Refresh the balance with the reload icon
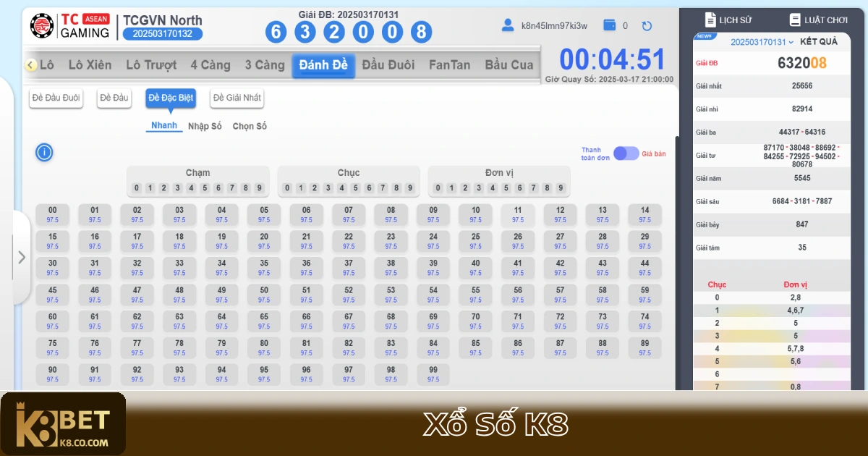The width and height of the screenshot is (868, 456). click(x=646, y=25)
